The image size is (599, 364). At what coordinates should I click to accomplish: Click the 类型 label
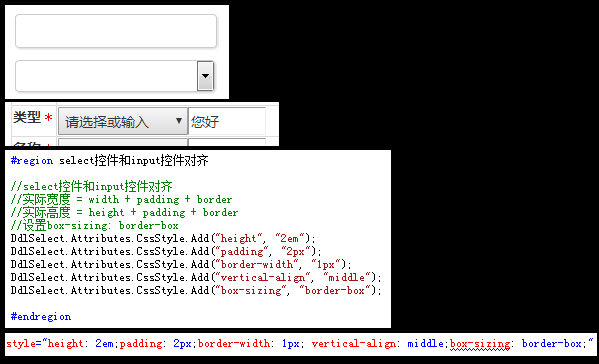coord(27,117)
